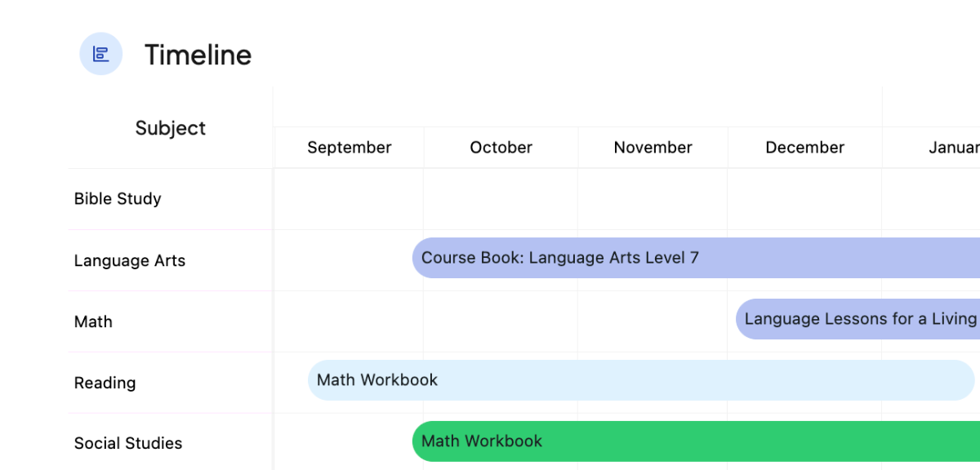The width and height of the screenshot is (980, 470).
Task: Click empty Bible Study cell under November
Action: tap(653, 199)
